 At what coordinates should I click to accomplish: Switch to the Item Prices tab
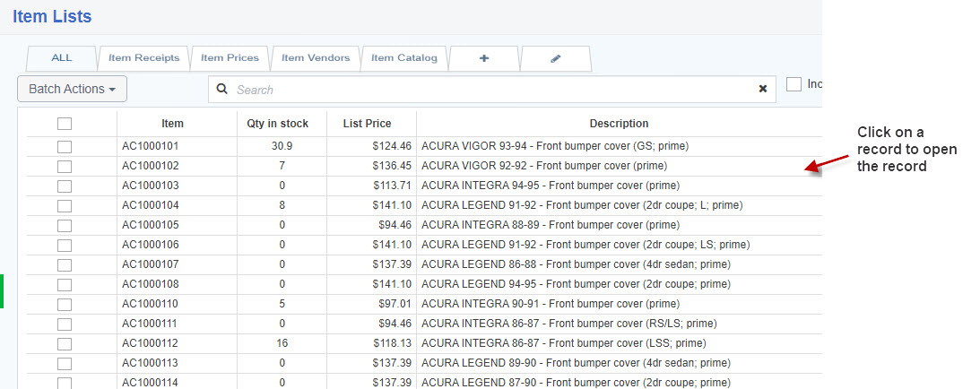(230, 58)
